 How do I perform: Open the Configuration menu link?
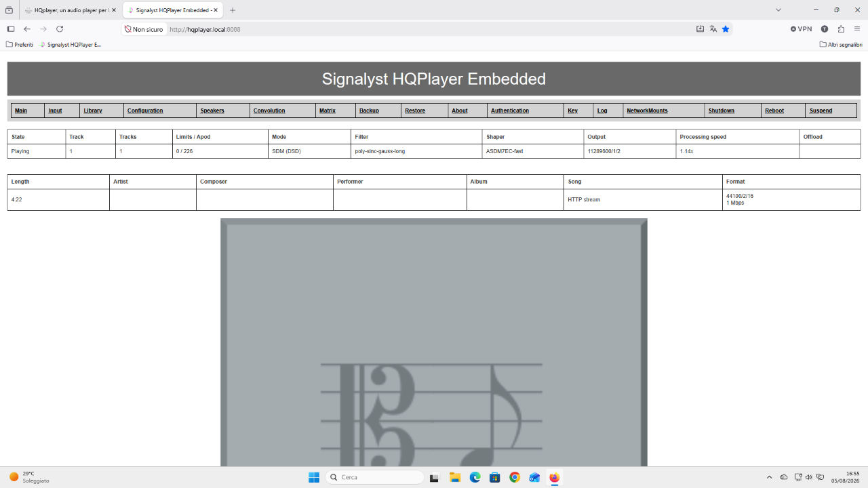point(145,110)
